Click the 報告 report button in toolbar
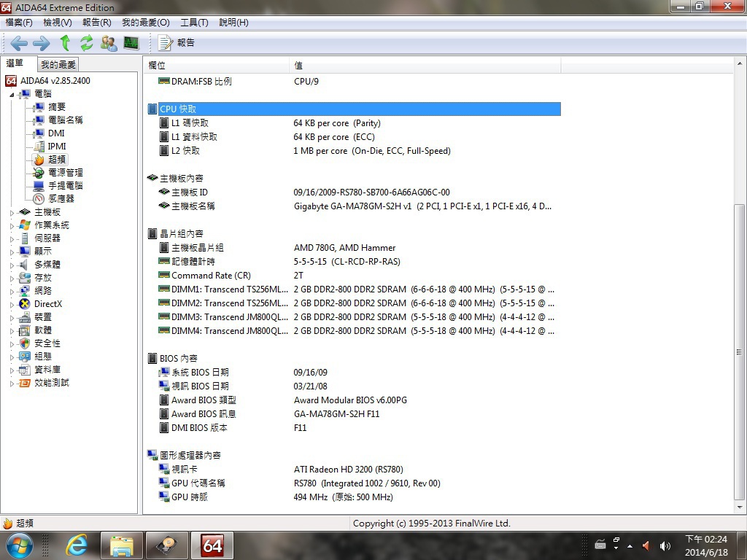 tap(177, 43)
